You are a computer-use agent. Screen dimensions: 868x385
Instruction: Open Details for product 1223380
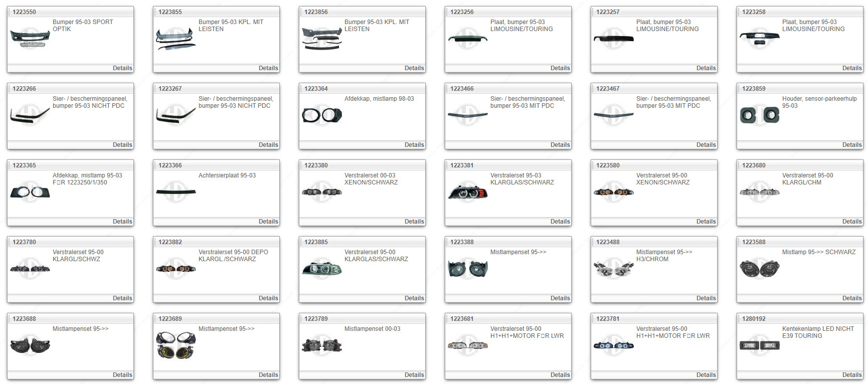click(x=414, y=222)
